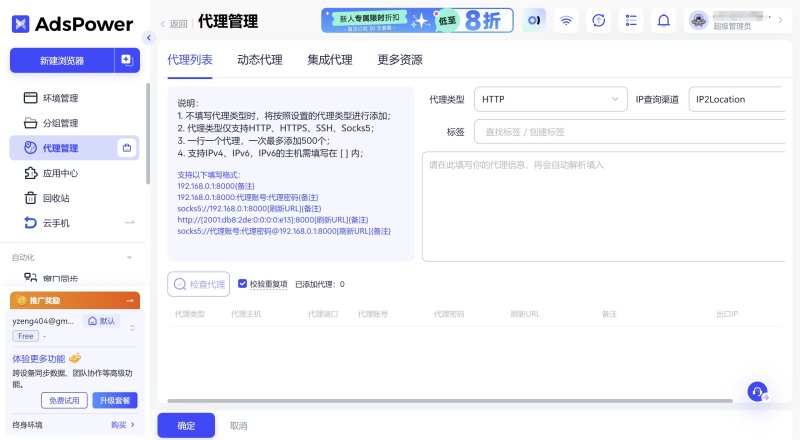800x440 pixels.
Task: Click the 取消 button
Action: 238,426
